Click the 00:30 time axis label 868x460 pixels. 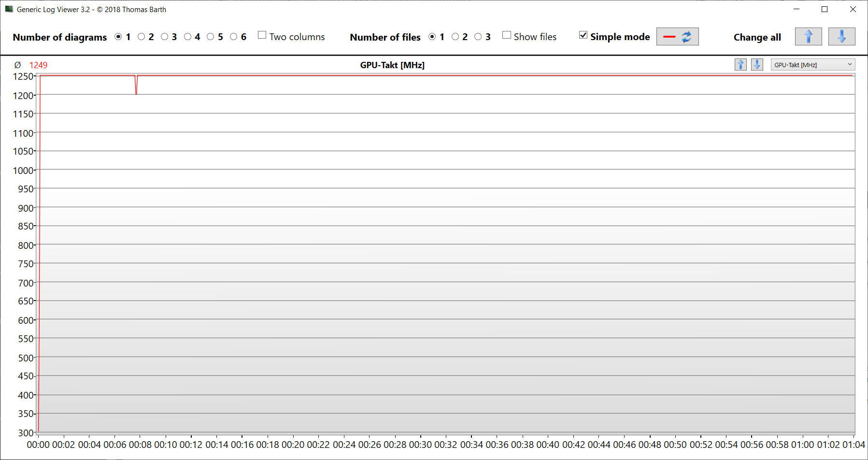click(x=420, y=445)
